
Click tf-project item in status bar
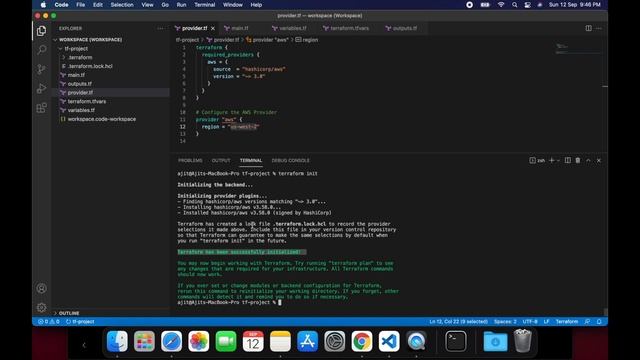(x=80, y=322)
